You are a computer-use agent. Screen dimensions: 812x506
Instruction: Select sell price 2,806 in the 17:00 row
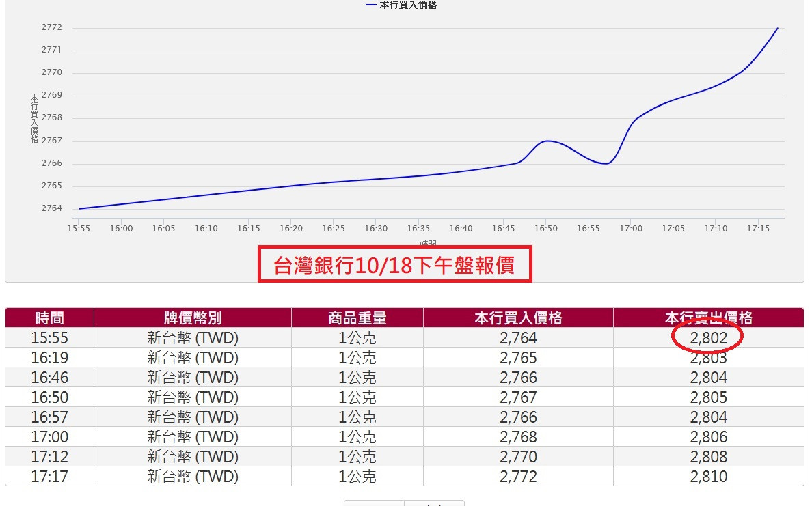[708, 437]
